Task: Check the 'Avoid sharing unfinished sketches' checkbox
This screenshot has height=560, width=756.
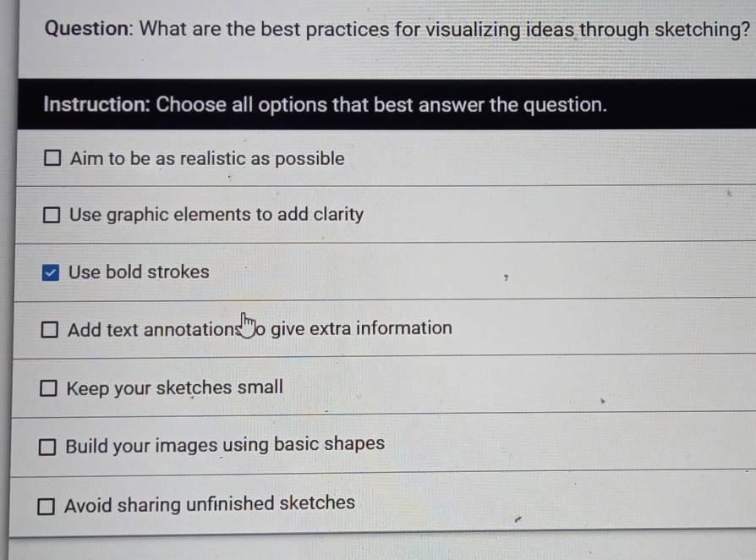Action: tap(47, 506)
